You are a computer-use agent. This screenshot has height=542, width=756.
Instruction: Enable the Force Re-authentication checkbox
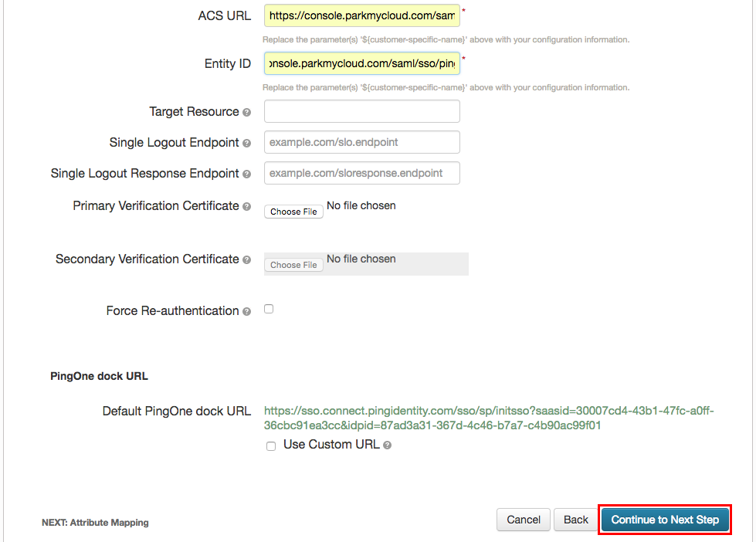269,309
